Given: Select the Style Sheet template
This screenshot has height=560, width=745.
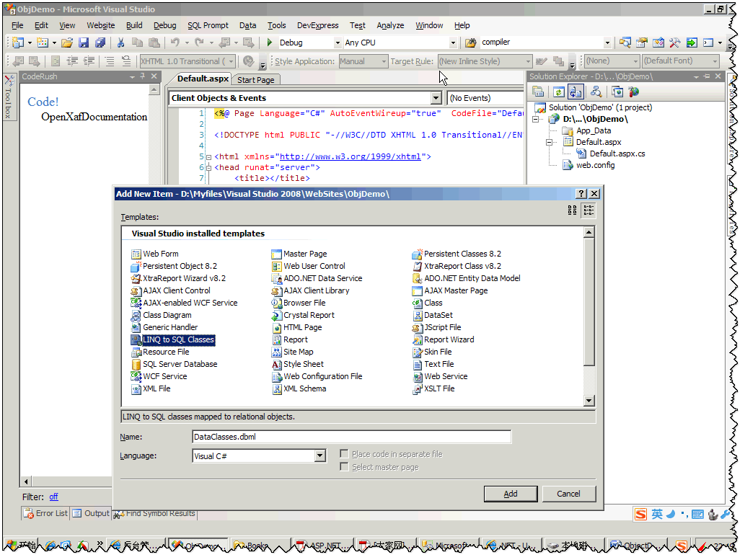Looking at the screenshot, I should coord(298,364).
